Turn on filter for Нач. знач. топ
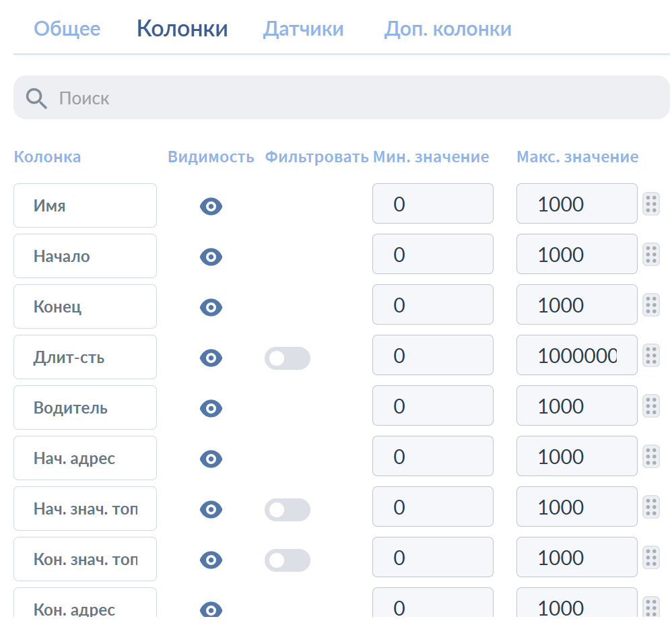This screenshot has height=623, width=672. click(x=287, y=510)
